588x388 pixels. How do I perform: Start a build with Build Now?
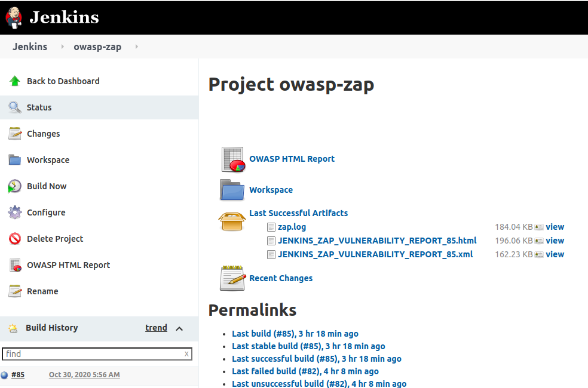point(47,186)
